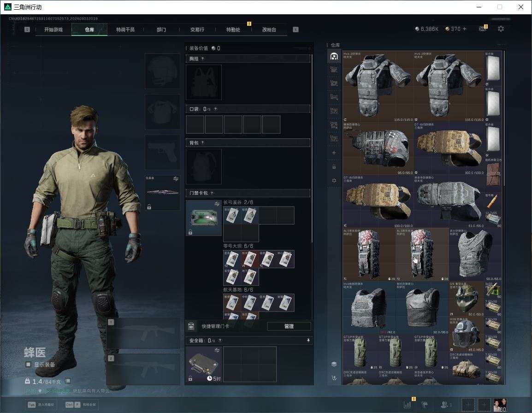Click the 长弓溪谷: 2/6 keycard label

tap(238, 202)
